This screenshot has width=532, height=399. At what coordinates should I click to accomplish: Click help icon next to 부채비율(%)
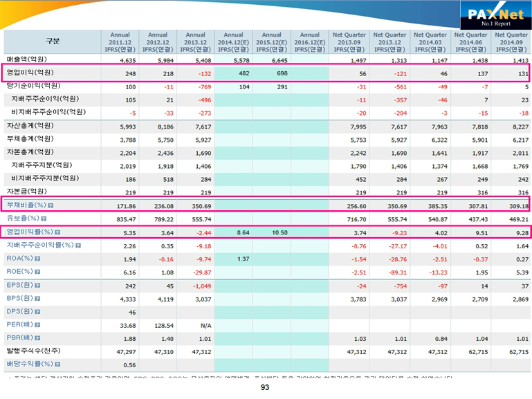point(51,205)
